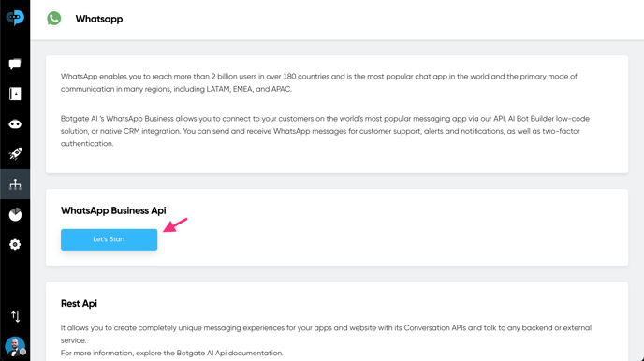Click the WhatsApp Business Api heading
The height and width of the screenshot is (361, 644).
[x=113, y=210]
